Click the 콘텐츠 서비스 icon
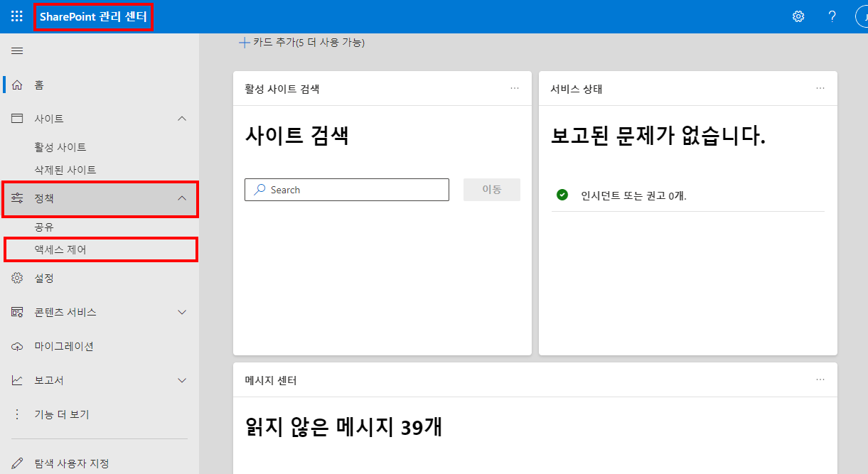 pos(17,312)
